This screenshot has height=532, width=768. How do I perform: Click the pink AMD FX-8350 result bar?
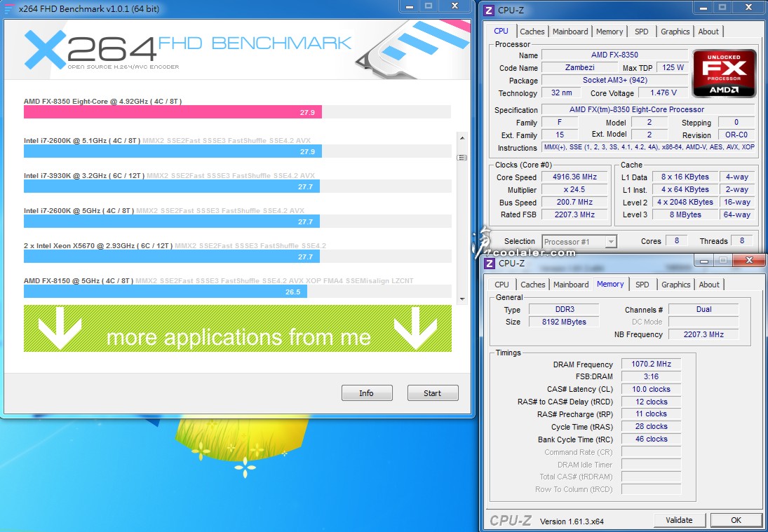click(173, 111)
